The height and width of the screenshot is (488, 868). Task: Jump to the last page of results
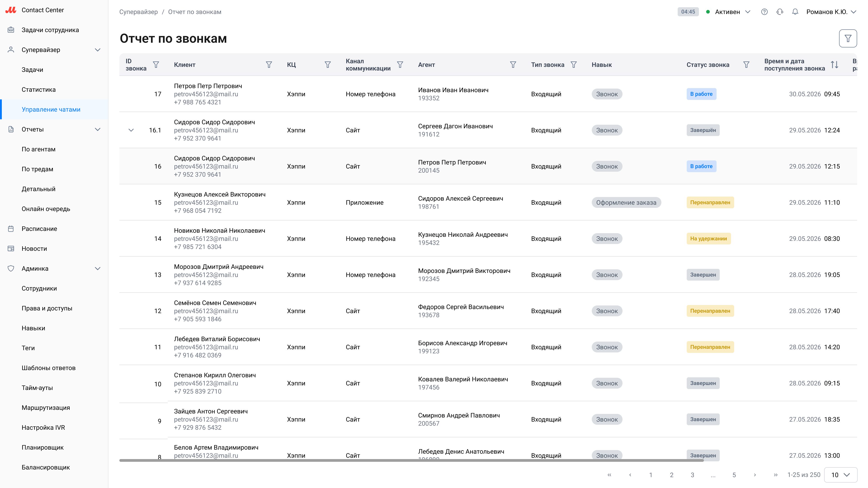776,475
